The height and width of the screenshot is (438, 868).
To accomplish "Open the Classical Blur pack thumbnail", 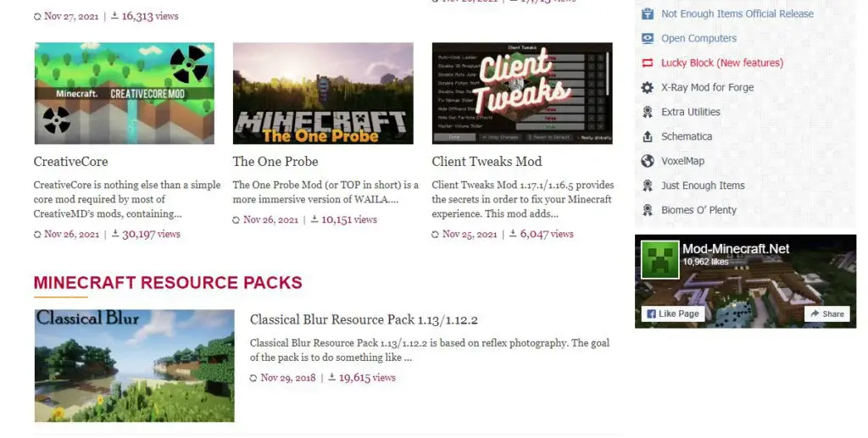I will [x=135, y=365].
